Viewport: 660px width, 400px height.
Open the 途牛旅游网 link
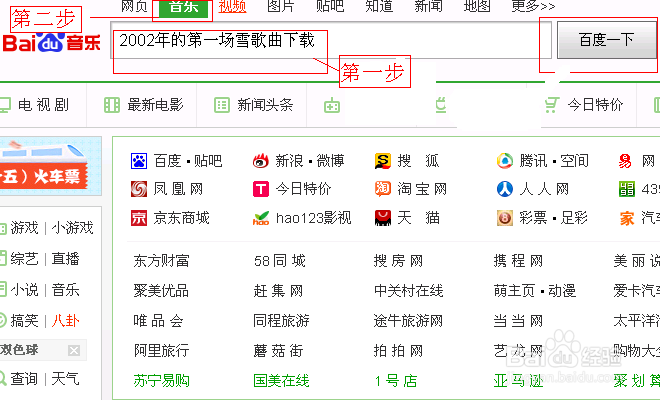coord(408,321)
